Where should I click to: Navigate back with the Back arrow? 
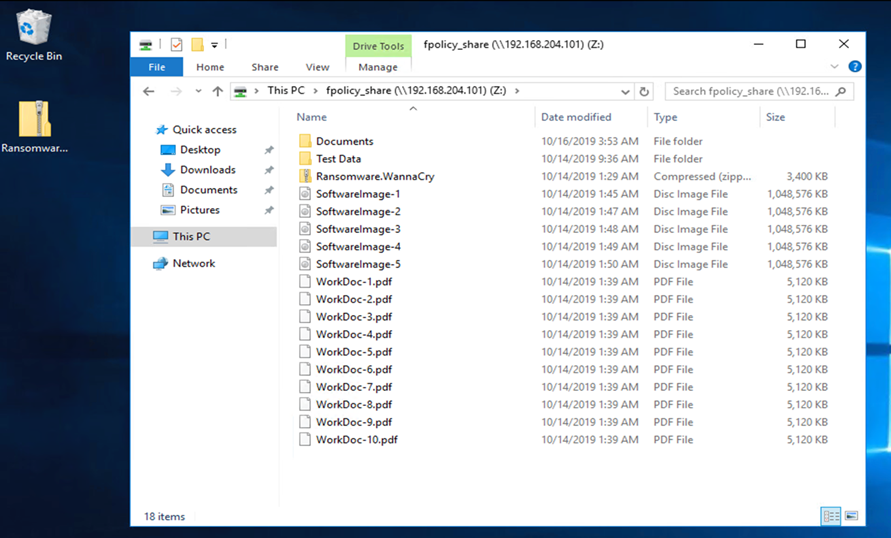[149, 91]
